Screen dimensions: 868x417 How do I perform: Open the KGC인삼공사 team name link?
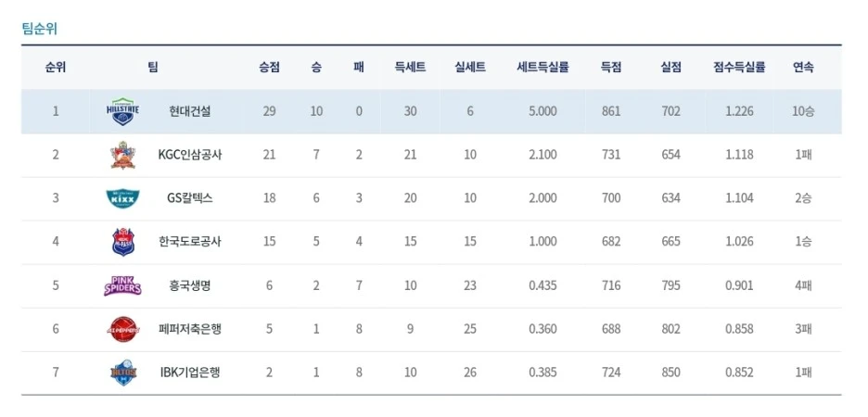click(x=190, y=155)
